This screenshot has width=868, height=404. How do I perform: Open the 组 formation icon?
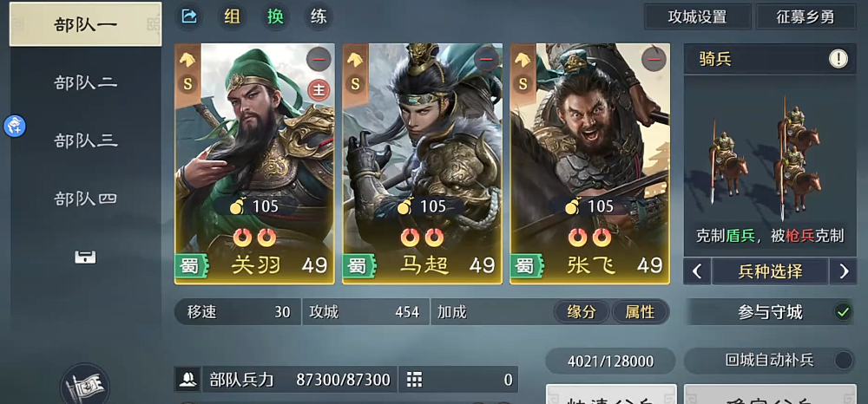pos(232,16)
